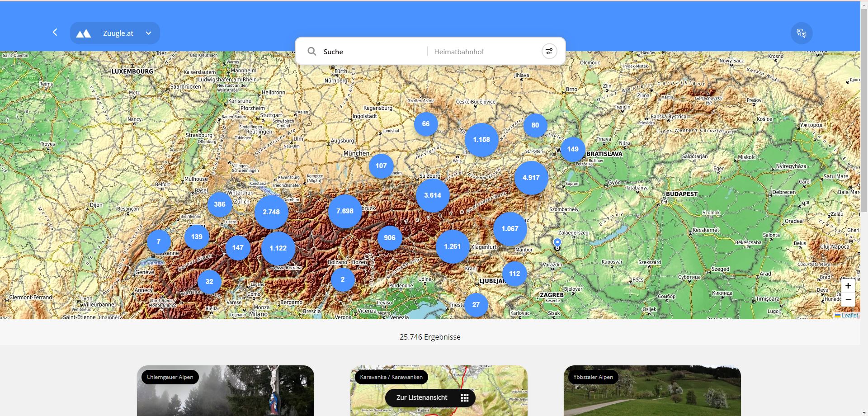Screen dimensions: 868x416
Task: Click the Heimatbahnhof input field
Action: coord(484,52)
